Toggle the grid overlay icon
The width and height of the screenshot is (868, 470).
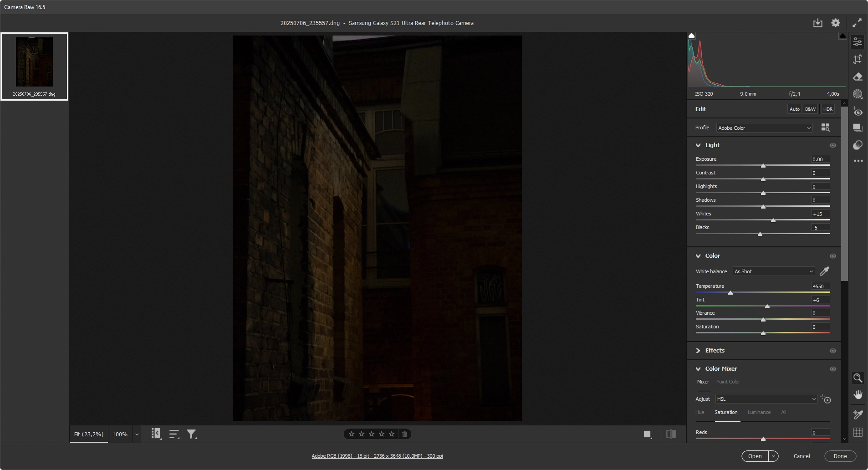coord(858,432)
